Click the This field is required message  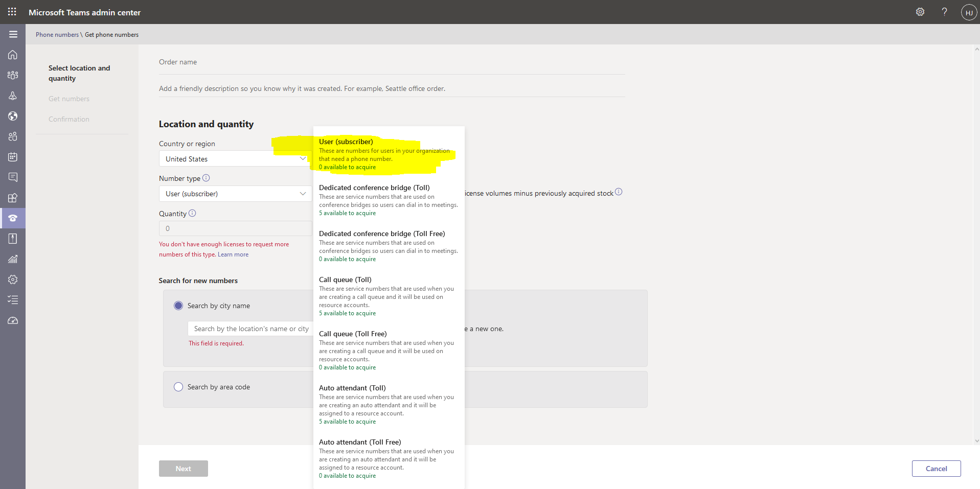pyautogui.click(x=216, y=343)
